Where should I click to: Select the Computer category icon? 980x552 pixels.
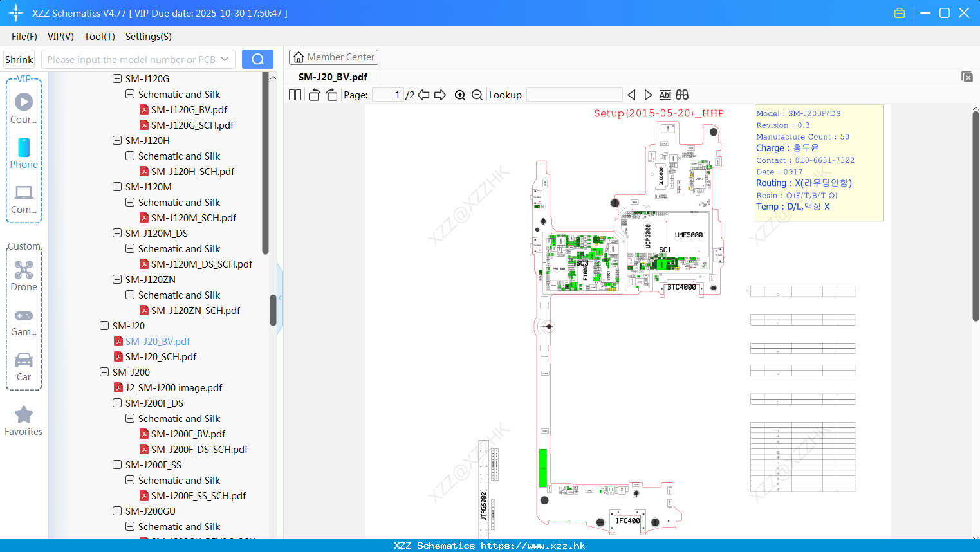point(24,199)
